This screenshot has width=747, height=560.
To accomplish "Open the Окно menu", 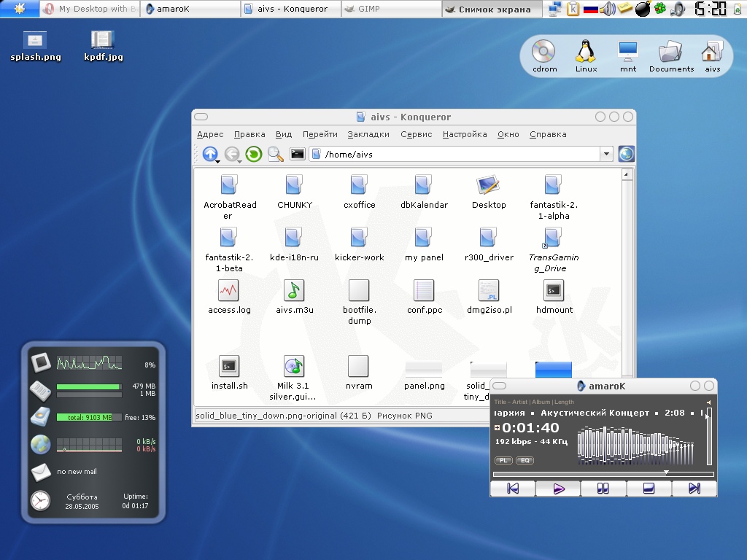I will (508, 134).
